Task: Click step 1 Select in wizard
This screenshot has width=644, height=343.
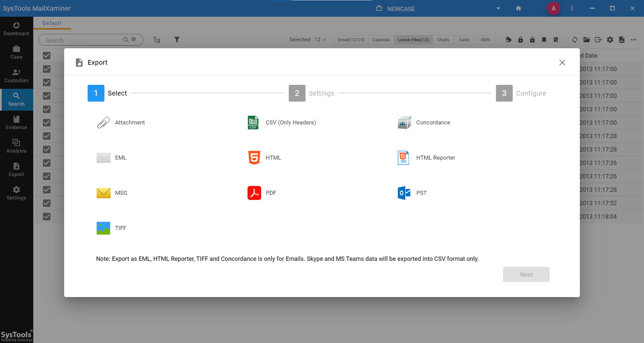Action: click(x=107, y=93)
